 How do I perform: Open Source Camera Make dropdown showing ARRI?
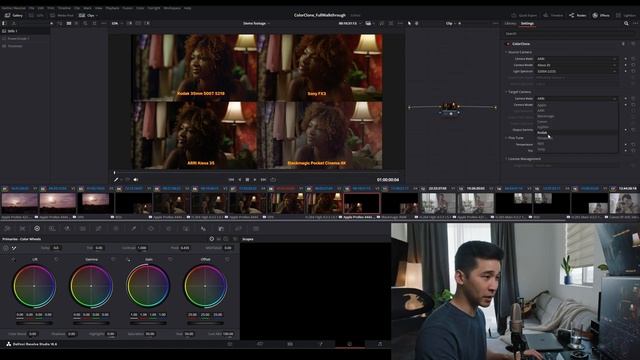[x=576, y=59]
